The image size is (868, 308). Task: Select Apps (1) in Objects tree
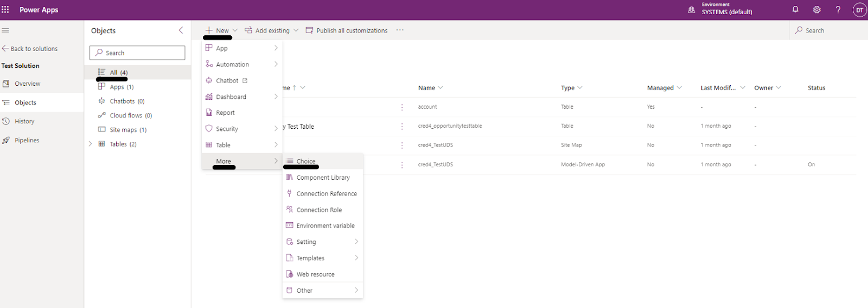click(x=138, y=87)
